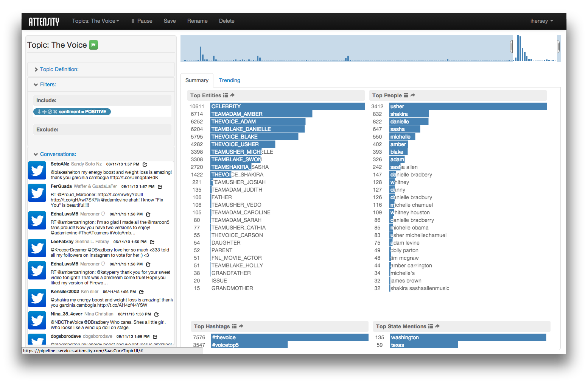
Task: Click the left handle of timeline range selector
Action: [511, 47]
